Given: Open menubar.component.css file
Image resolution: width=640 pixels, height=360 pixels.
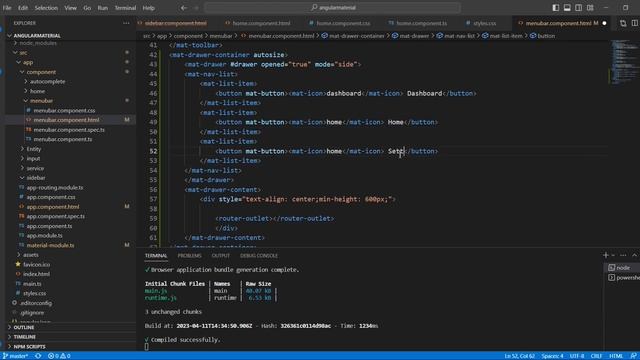Looking at the screenshot, I should 64,111.
